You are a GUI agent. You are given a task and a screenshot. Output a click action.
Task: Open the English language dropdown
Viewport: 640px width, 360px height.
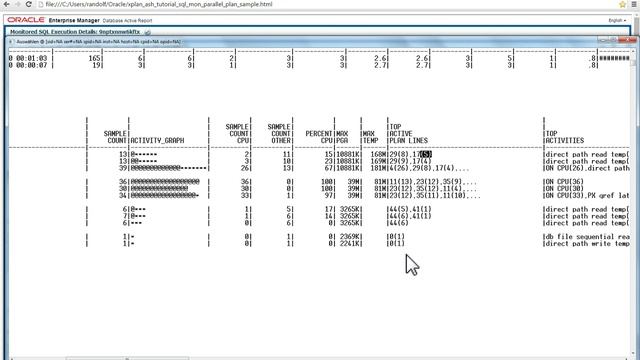click(x=617, y=20)
